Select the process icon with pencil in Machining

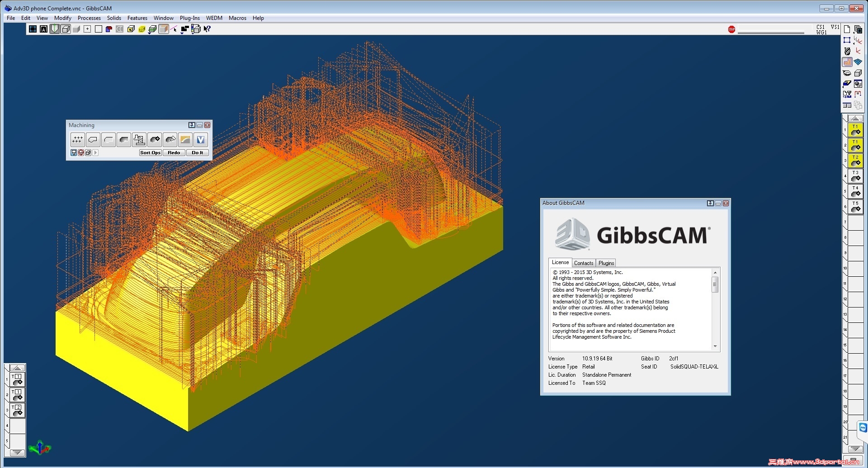point(170,140)
